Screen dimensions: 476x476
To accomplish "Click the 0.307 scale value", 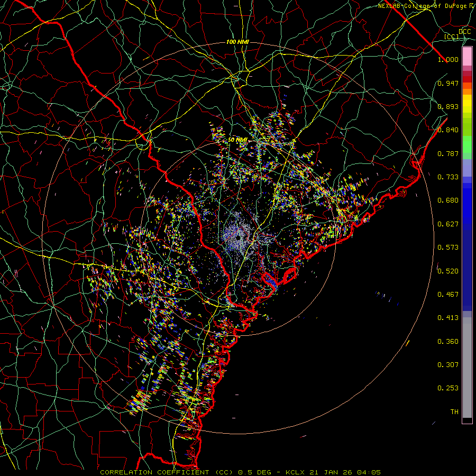I will (448, 365).
